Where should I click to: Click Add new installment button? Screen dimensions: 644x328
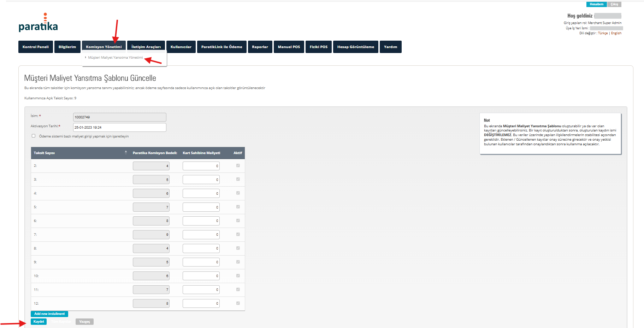tap(49, 314)
